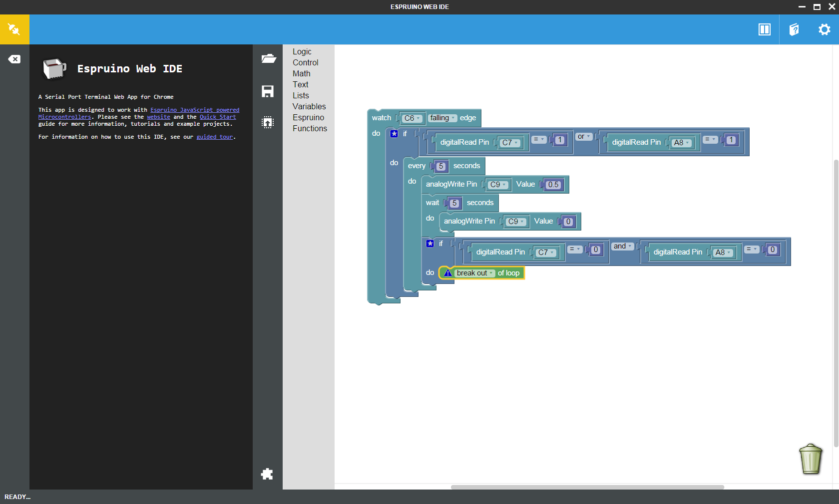
Task: Open Variables block category
Action: 309,106
